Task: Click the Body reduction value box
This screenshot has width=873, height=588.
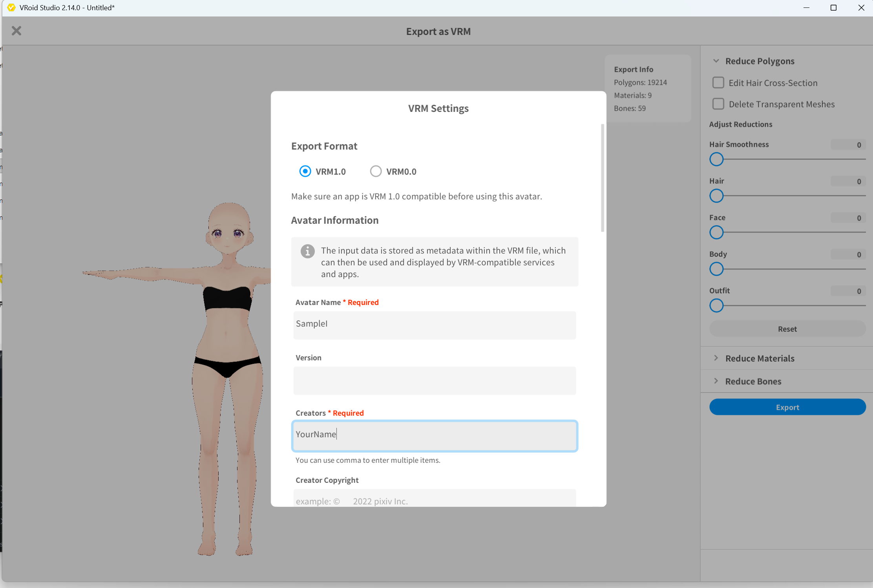Action: pos(848,254)
